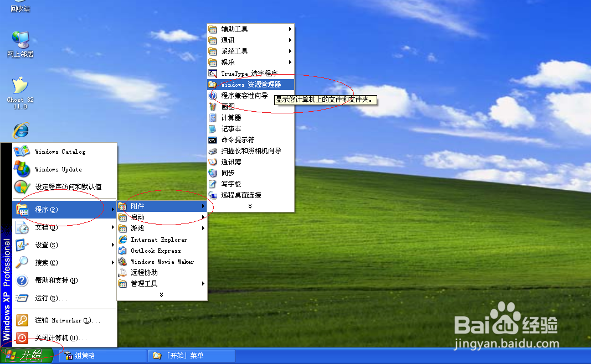The width and height of the screenshot is (591, 364).
Task: Expand 娱乐 submenu arrow
Action: (x=290, y=62)
